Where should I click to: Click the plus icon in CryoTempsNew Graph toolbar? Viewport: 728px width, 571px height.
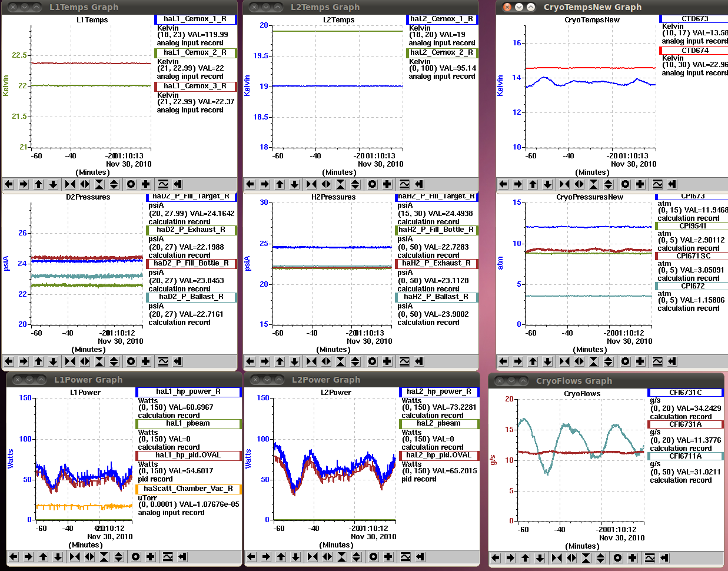[640, 184]
